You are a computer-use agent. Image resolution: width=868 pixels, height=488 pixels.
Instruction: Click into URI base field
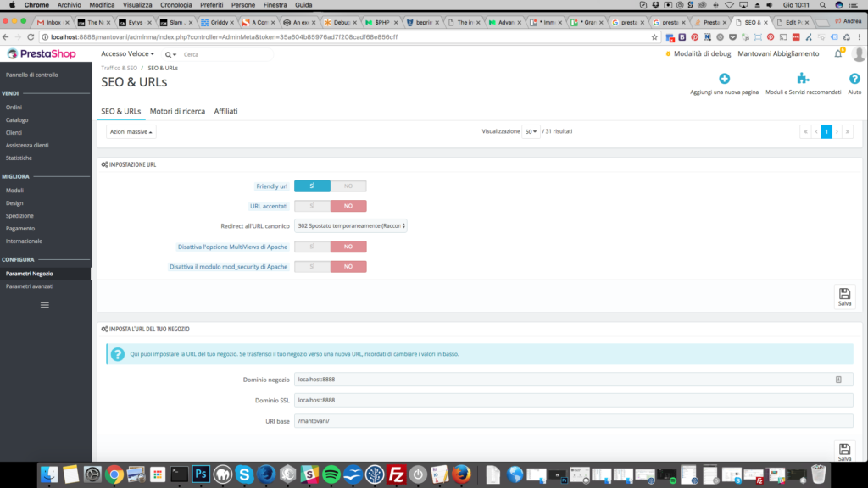click(x=574, y=421)
